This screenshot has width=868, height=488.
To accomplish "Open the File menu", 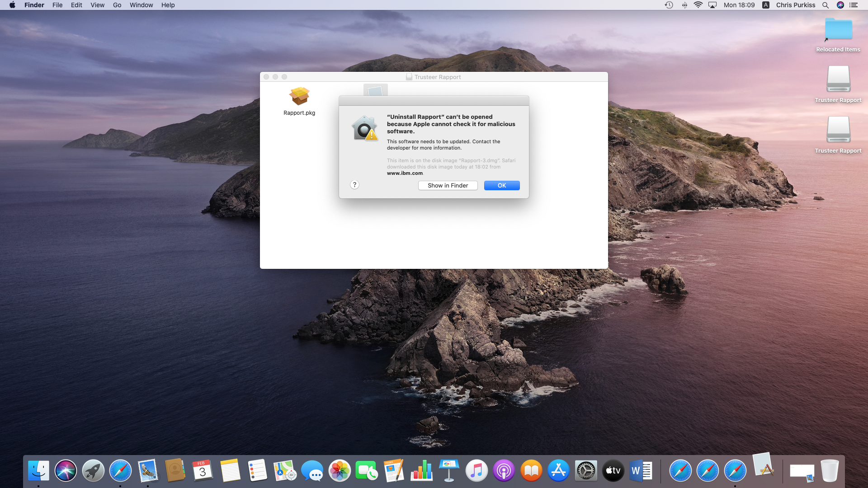I will coord(57,5).
